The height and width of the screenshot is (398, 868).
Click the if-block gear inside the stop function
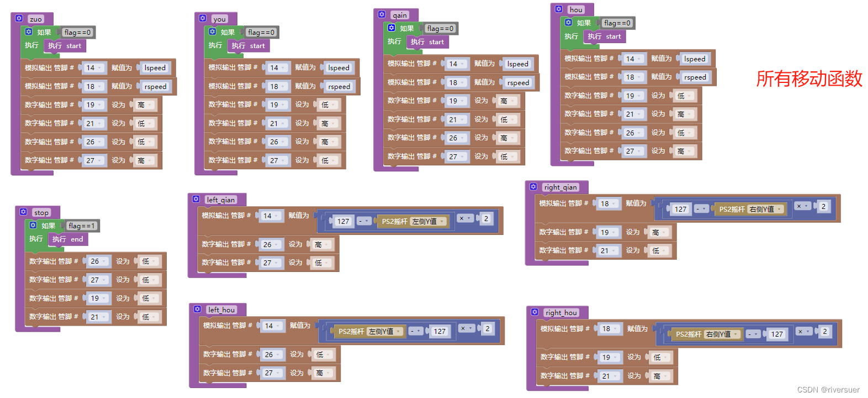[33, 225]
